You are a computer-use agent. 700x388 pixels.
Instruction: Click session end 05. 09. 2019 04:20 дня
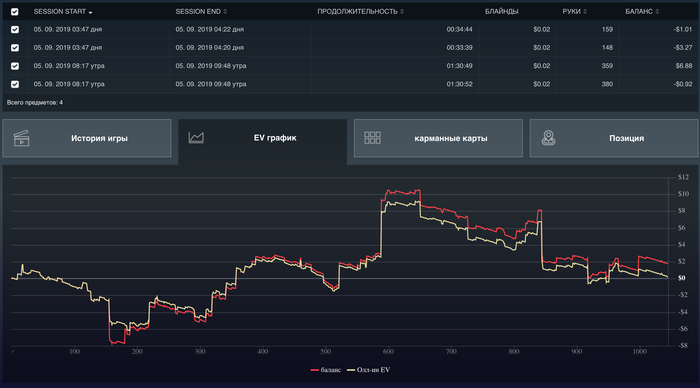[209, 47]
